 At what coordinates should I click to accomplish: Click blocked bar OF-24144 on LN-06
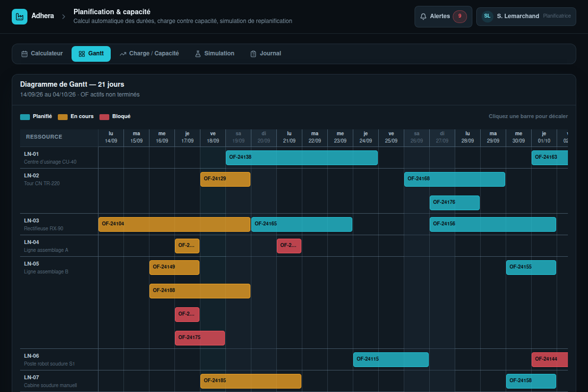click(550, 359)
